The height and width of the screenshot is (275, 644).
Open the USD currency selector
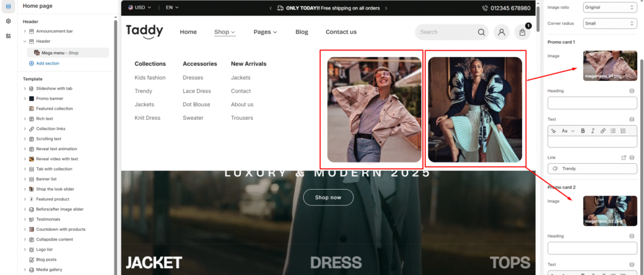[139, 8]
